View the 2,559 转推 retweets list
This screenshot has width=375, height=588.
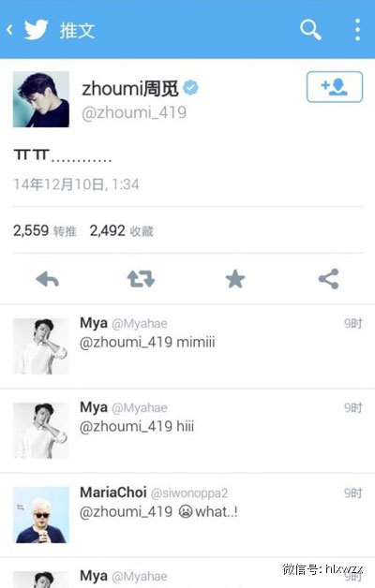coord(45,230)
